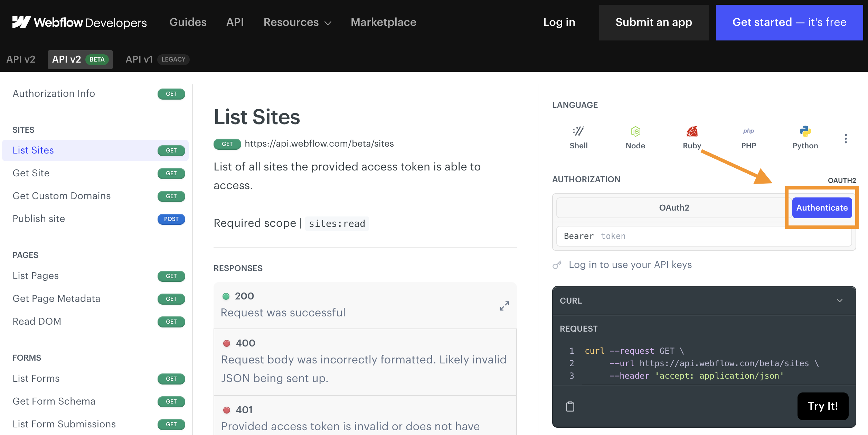Viewport: 868px width, 435px height.
Task: Open the Publish site endpoint
Action: [39, 219]
